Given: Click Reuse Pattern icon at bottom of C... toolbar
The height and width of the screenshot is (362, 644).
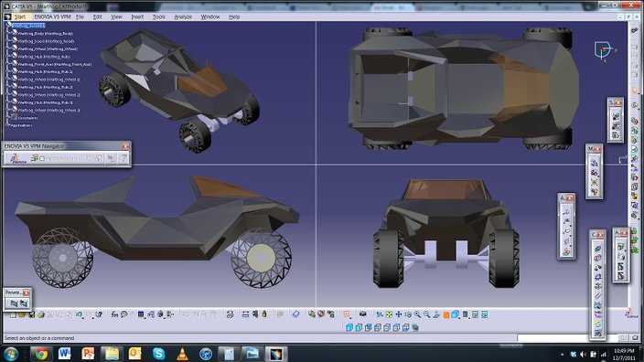Looking at the screenshot, I should pos(598,333).
